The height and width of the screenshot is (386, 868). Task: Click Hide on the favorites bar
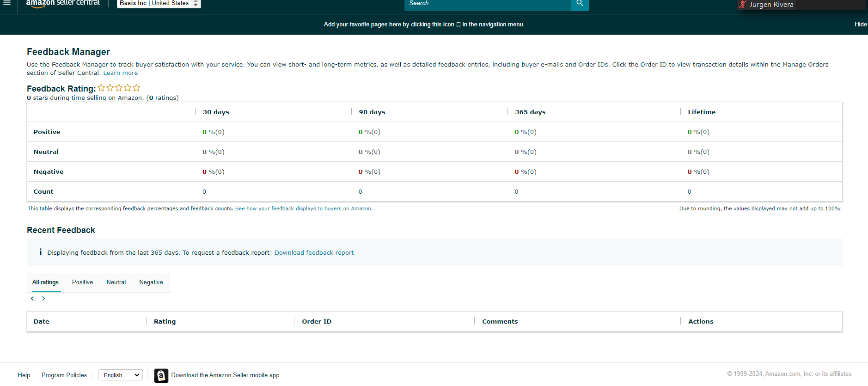(x=861, y=25)
